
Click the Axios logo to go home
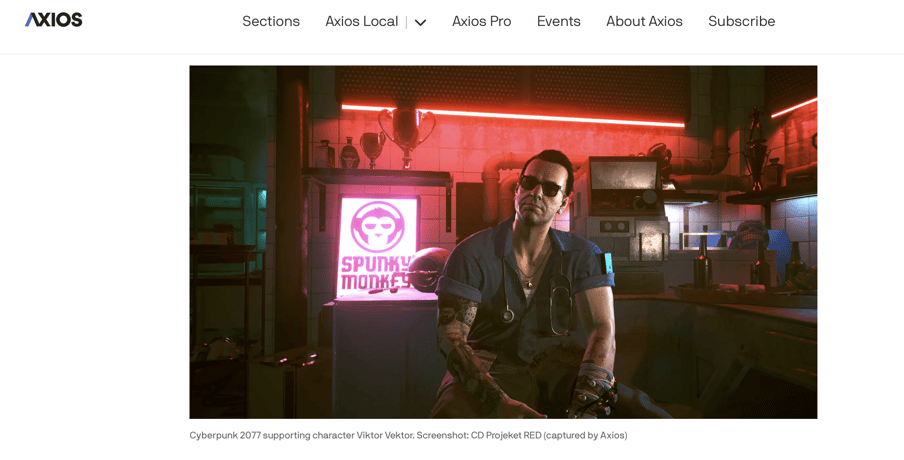(x=54, y=20)
